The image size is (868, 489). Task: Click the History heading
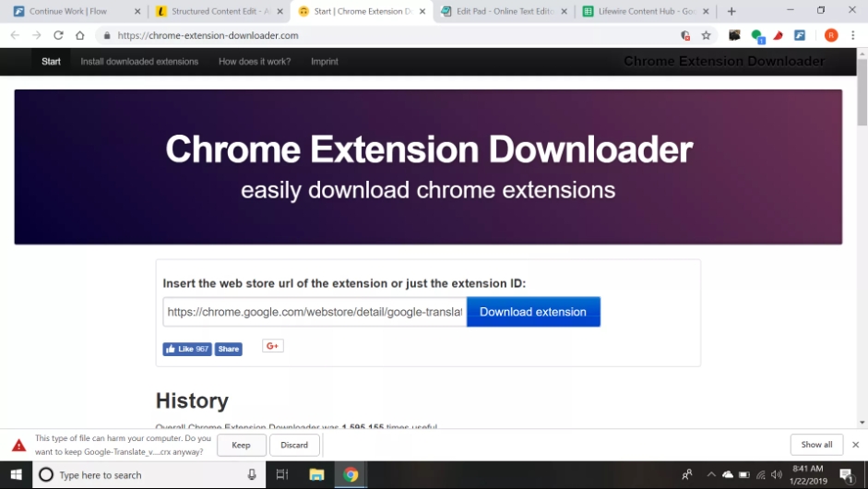pos(192,400)
